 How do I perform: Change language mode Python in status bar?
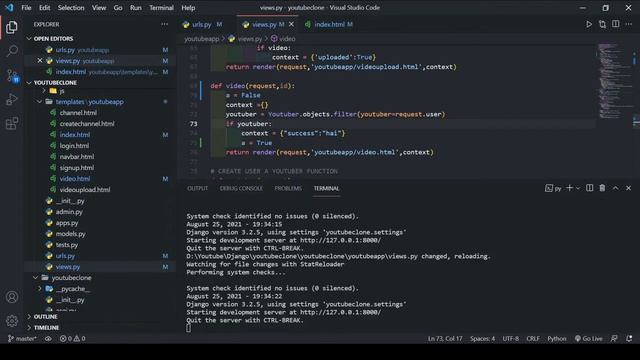click(x=557, y=338)
